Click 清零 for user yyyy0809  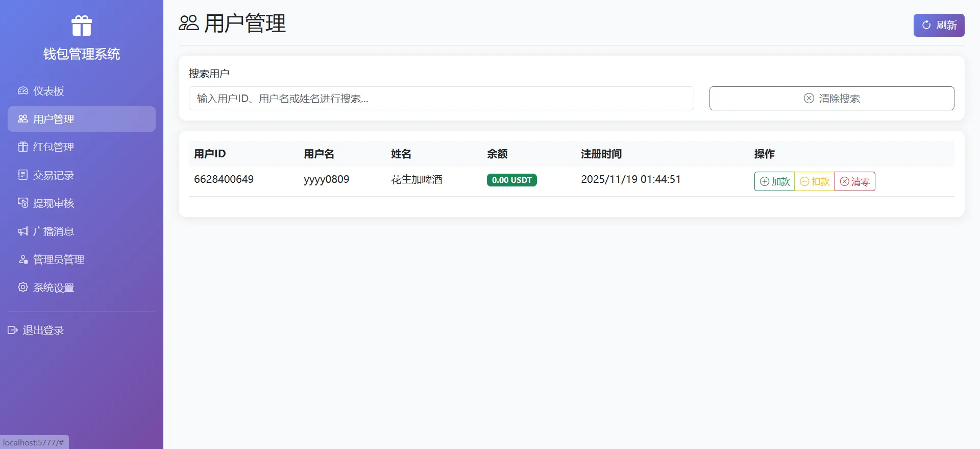855,181
